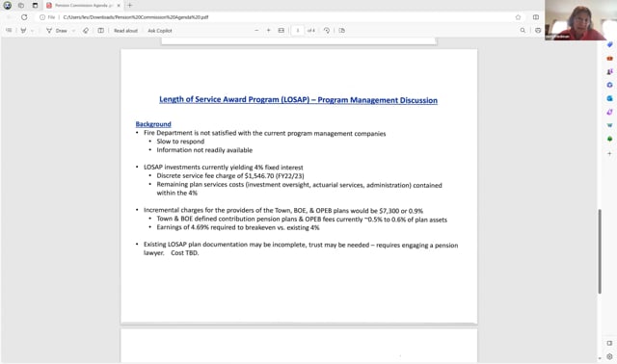Open the purple Designer sidebar icon

(x=609, y=112)
